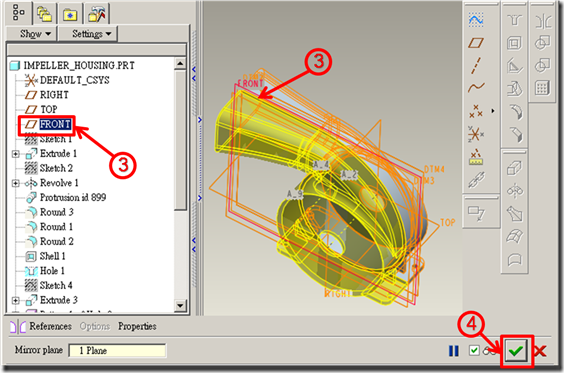
Task: Select the Hole tool icon
Action: 514,20
